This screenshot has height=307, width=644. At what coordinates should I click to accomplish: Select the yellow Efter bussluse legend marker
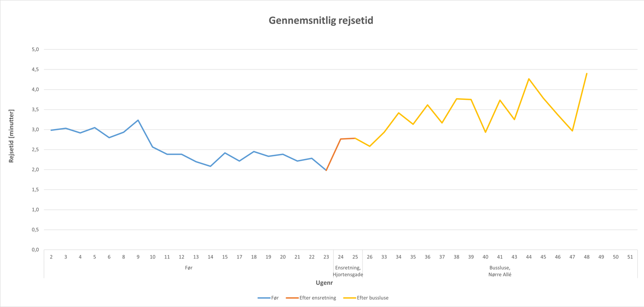click(x=349, y=298)
